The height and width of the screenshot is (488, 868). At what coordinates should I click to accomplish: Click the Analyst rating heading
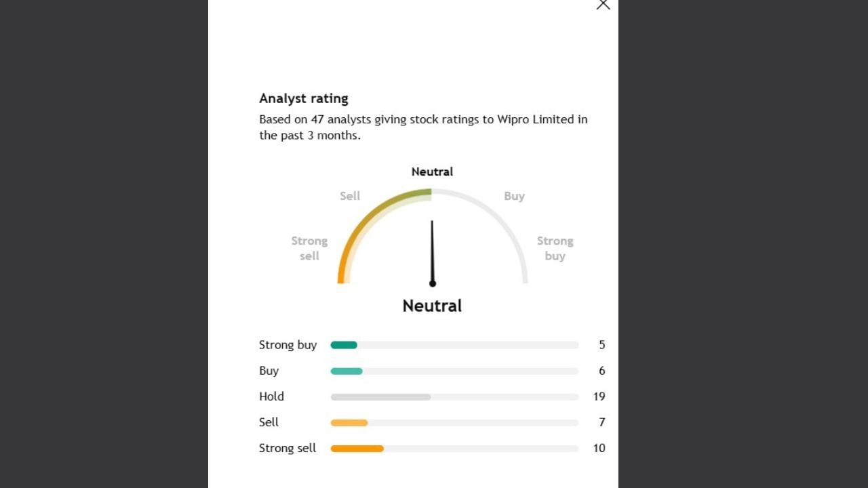[304, 98]
